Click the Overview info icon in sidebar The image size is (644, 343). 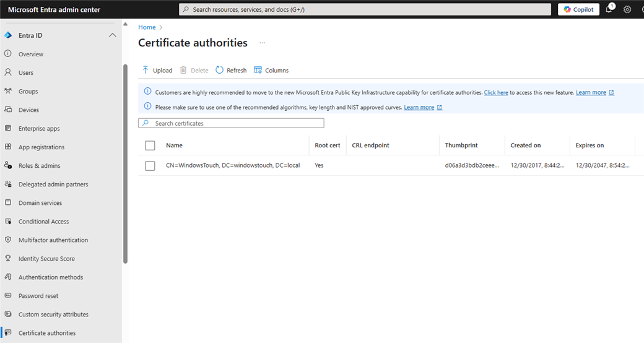(8, 54)
